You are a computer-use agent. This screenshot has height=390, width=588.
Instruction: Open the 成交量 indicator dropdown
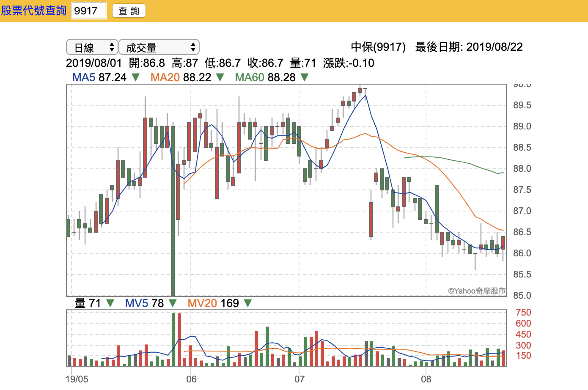point(159,47)
